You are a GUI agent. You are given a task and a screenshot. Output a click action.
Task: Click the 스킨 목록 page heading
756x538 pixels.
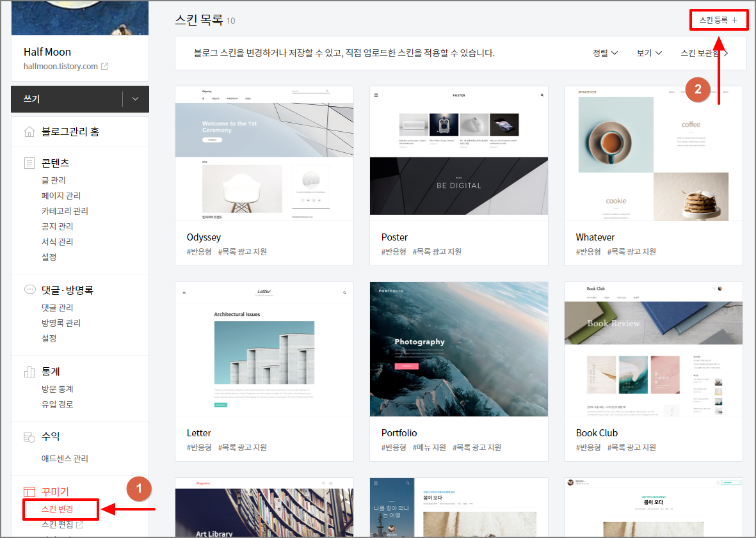[x=198, y=20]
